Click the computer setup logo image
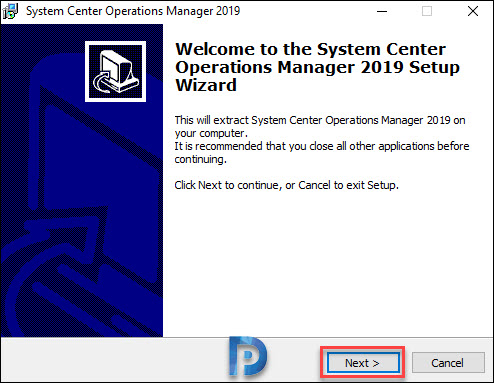The width and height of the screenshot is (494, 383). pos(115,71)
